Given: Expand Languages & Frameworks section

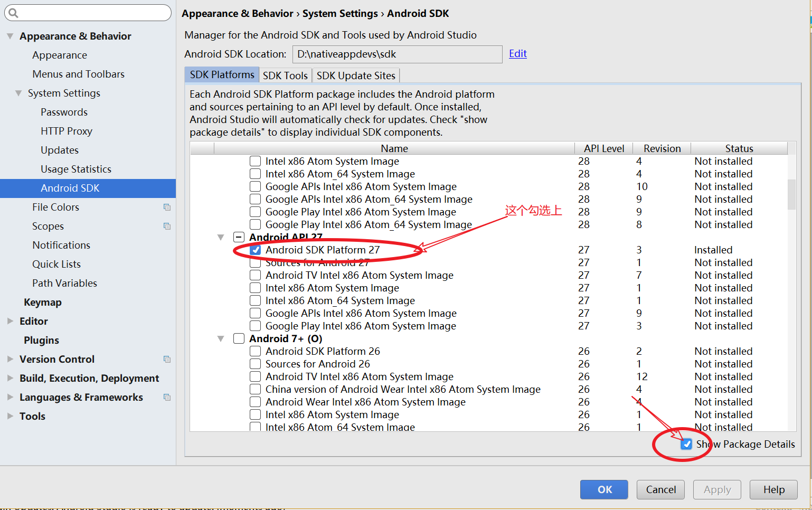Looking at the screenshot, I should click(10, 397).
